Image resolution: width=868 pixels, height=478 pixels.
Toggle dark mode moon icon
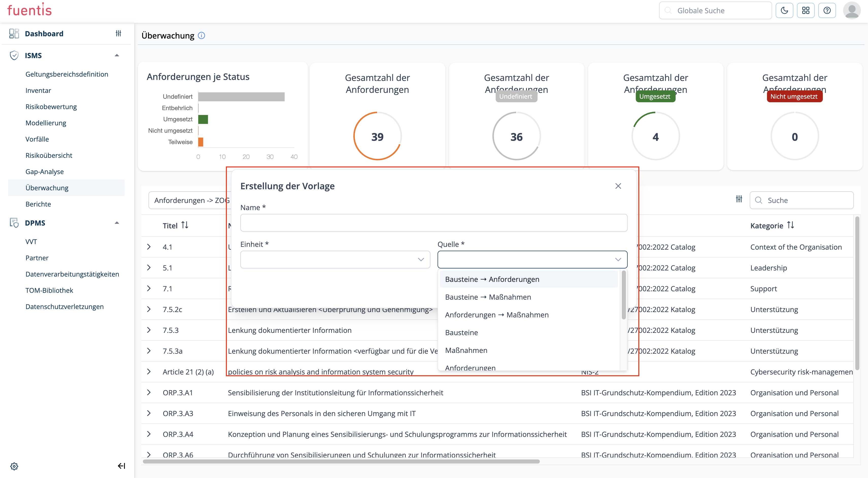point(784,10)
